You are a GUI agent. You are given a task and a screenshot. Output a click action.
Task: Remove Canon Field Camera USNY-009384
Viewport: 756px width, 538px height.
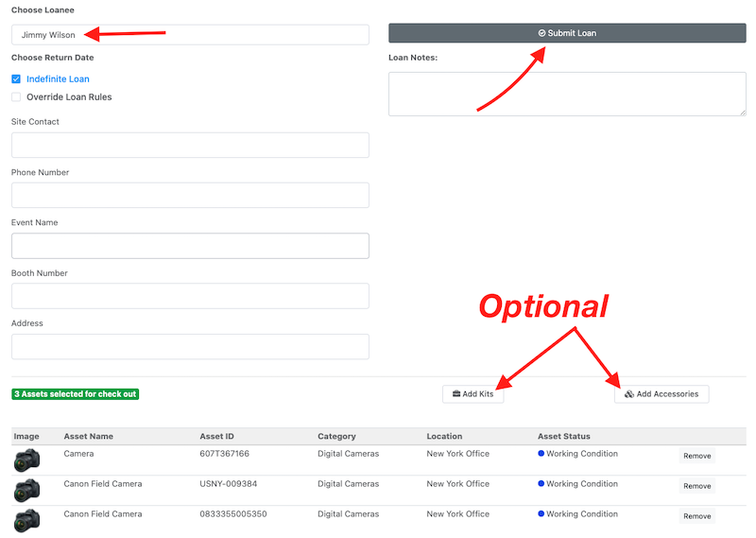click(696, 486)
